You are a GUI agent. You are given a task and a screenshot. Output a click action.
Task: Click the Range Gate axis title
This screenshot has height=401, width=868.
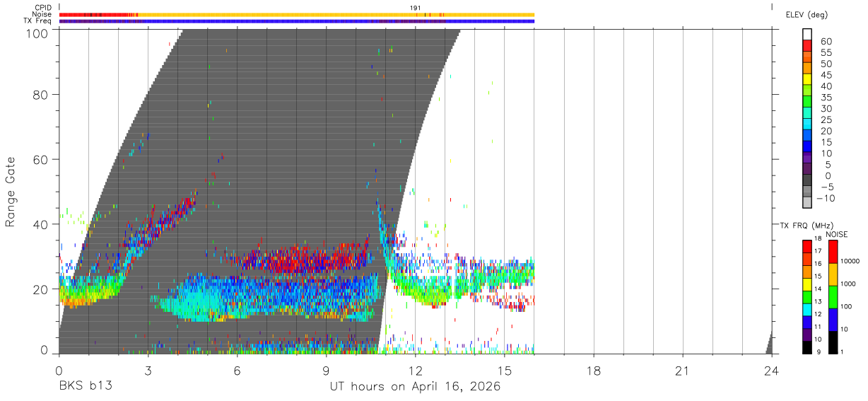click(x=11, y=192)
